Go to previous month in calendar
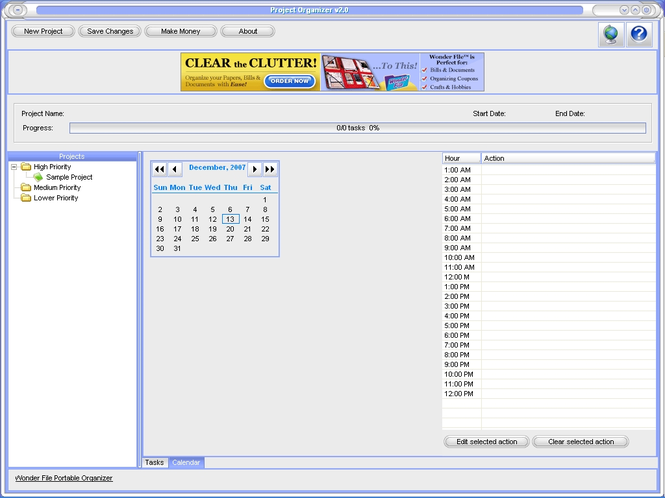665x498 pixels. 175,169
